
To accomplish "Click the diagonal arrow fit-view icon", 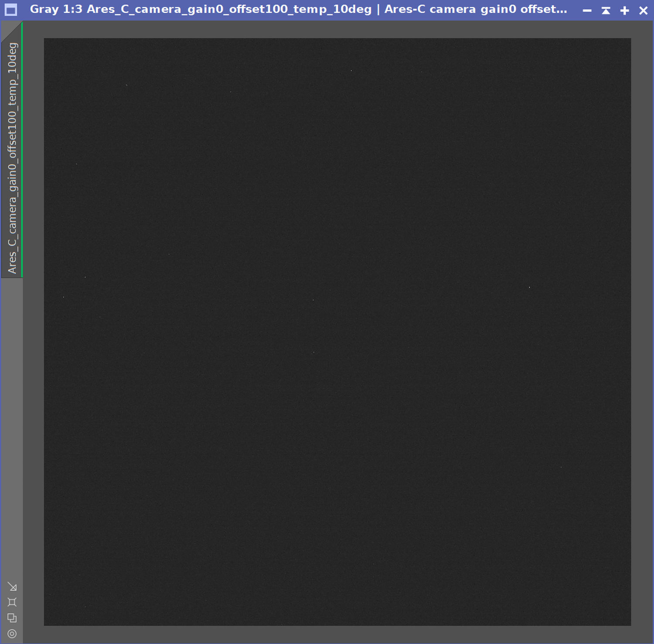I will [x=12, y=587].
